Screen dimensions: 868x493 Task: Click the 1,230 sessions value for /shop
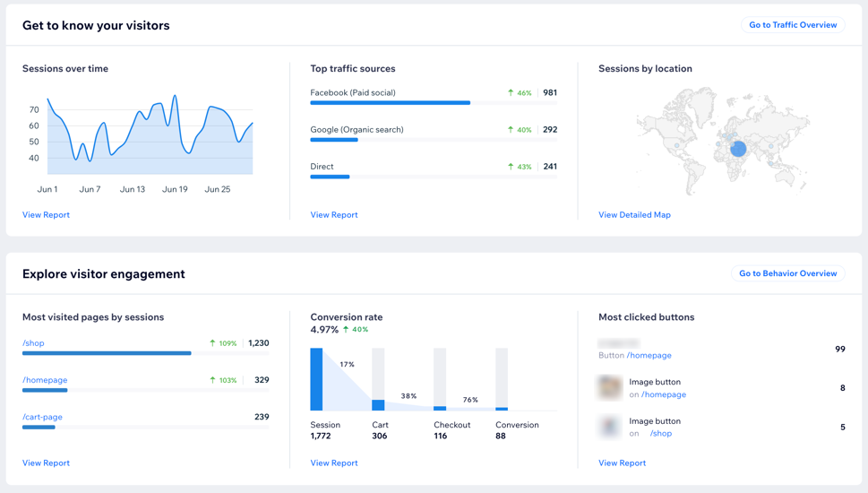pyautogui.click(x=259, y=343)
